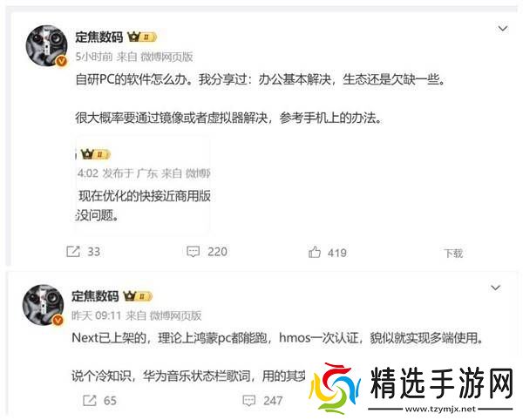Image resolution: width=523 pixels, height=420 pixels.
Task: Click the crown badge beside second 定焦数码
Action: pos(138,296)
